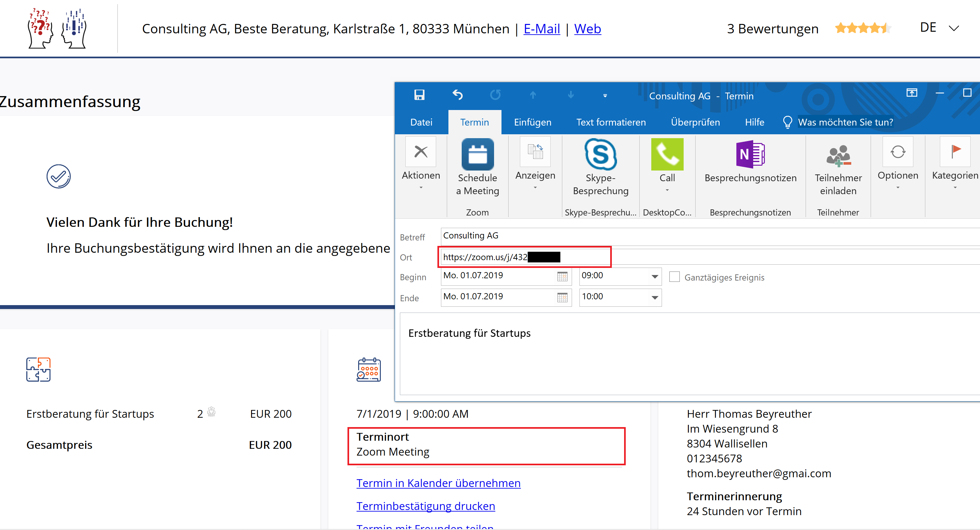Image resolution: width=980 pixels, height=530 pixels.
Task: Click the appointment body text area
Action: pos(690,354)
